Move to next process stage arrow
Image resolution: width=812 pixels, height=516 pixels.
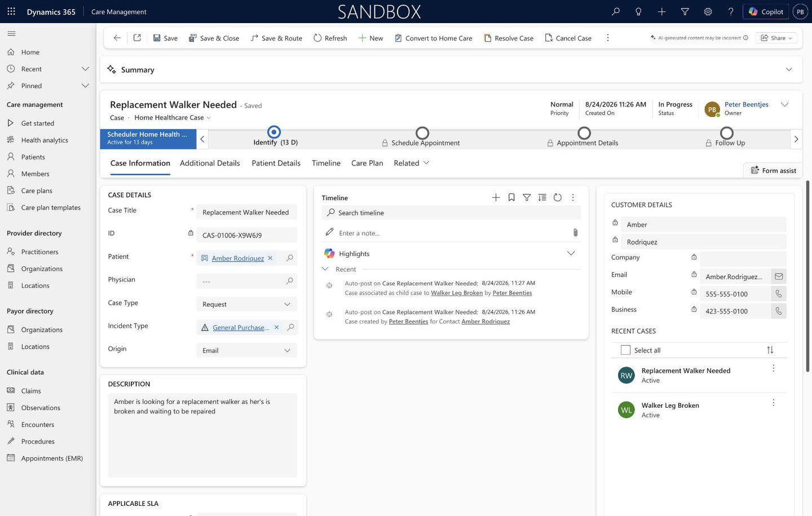pos(796,139)
